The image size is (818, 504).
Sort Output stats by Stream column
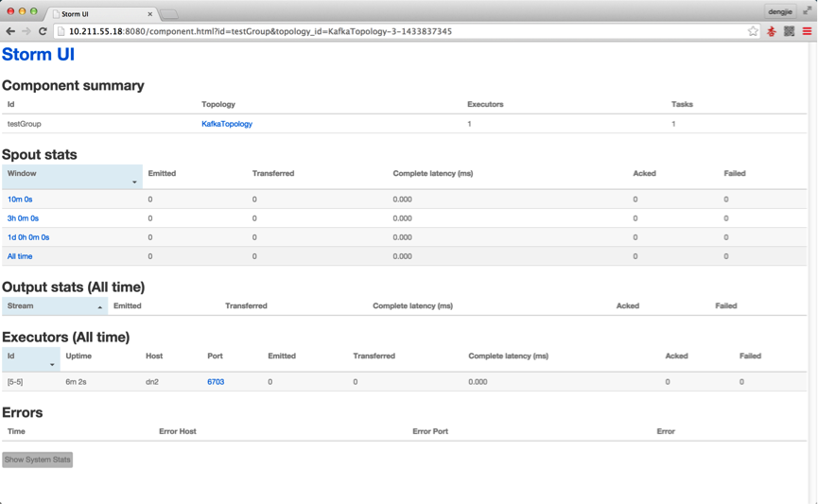[x=54, y=306]
